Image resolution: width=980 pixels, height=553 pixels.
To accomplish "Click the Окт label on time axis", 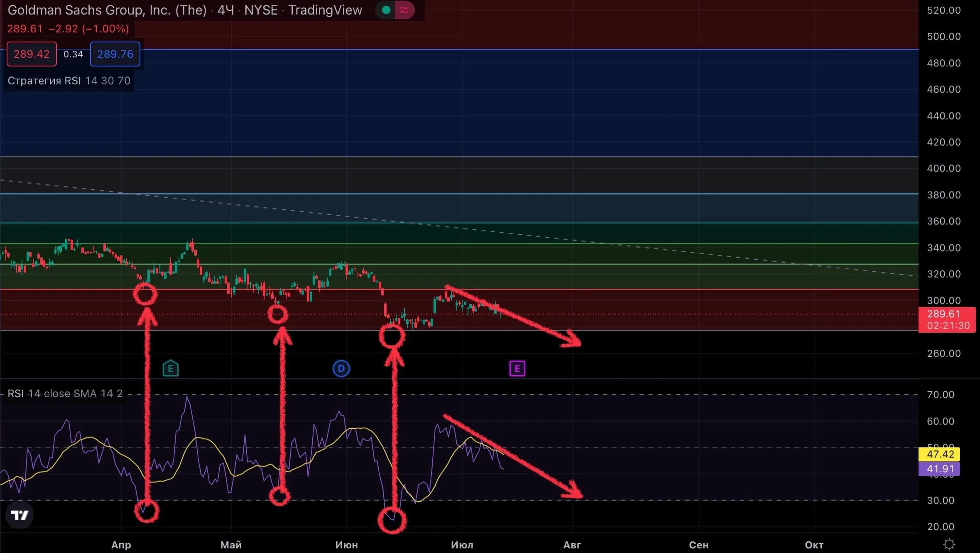I will pos(814,545).
